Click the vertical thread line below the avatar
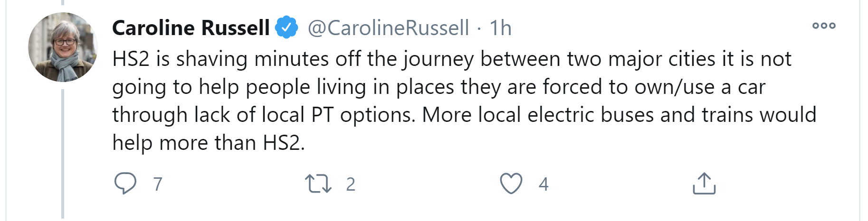 pyautogui.click(x=63, y=152)
